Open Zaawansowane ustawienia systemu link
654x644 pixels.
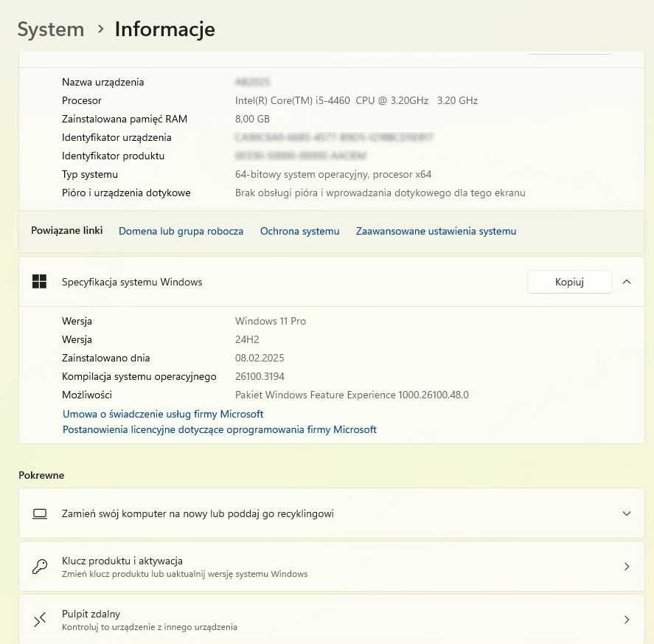[436, 231]
